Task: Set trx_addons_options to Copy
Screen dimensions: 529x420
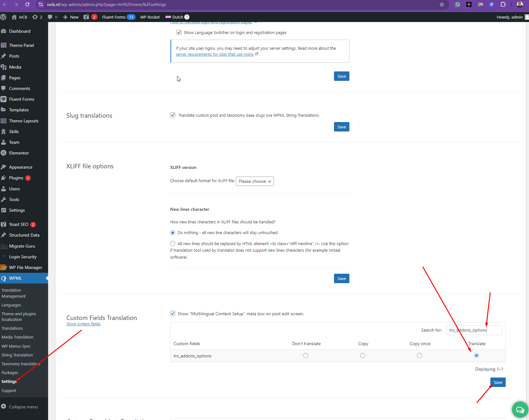Action: (x=363, y=356)
